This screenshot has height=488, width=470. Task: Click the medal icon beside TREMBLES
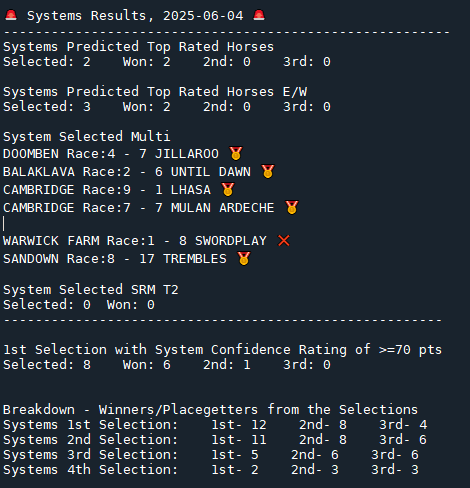pos(244,259)
